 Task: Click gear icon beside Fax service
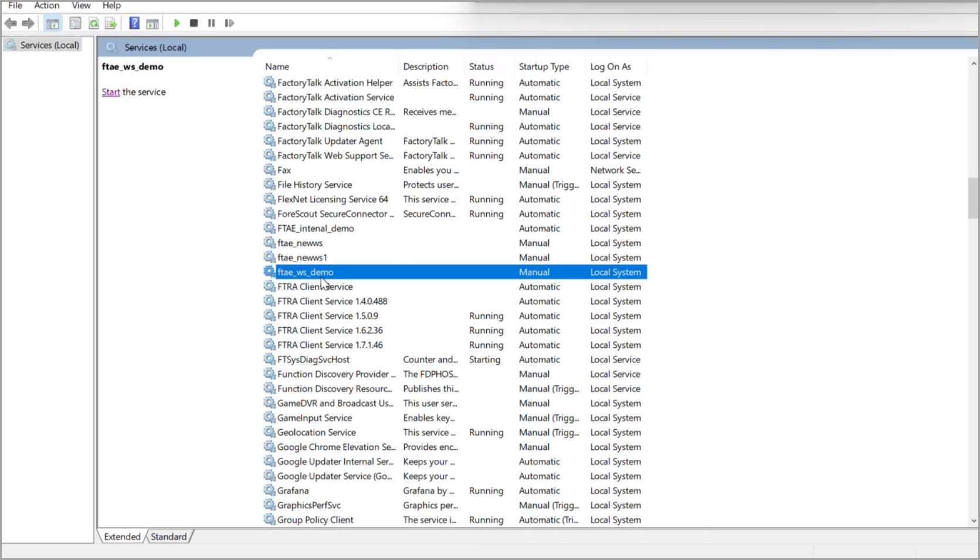click(x=269, y=169)
